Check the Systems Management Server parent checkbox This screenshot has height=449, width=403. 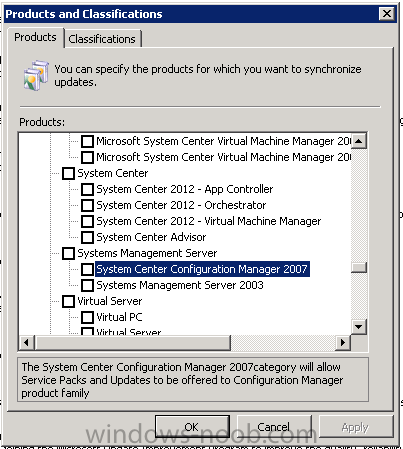tap(68, 253)
